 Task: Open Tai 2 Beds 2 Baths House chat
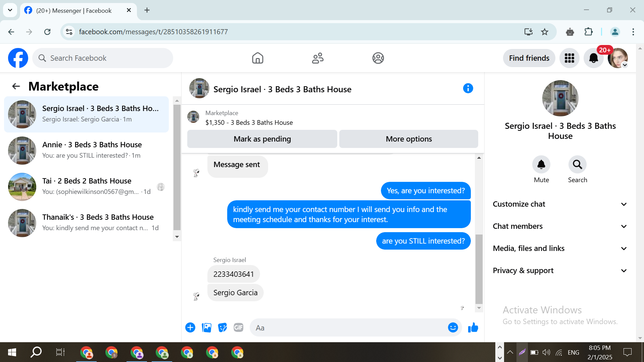click(x=87, y=187)
